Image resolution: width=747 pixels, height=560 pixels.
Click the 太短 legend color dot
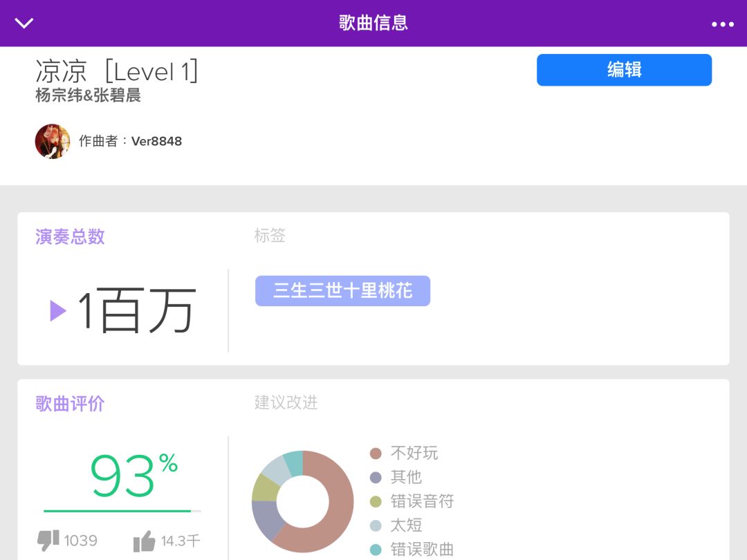pyautogui.click(x=376, y=525)
